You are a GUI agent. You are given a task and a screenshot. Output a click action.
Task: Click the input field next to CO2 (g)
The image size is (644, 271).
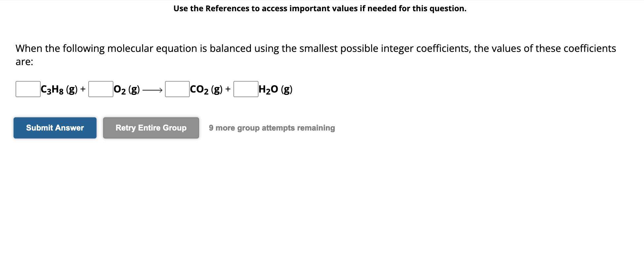coord(177,89)
